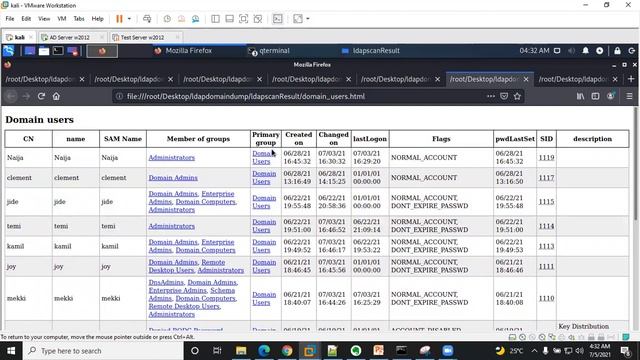
Task: Open the Schema Admins link in mekki row
Action: [x=192, y=294]
